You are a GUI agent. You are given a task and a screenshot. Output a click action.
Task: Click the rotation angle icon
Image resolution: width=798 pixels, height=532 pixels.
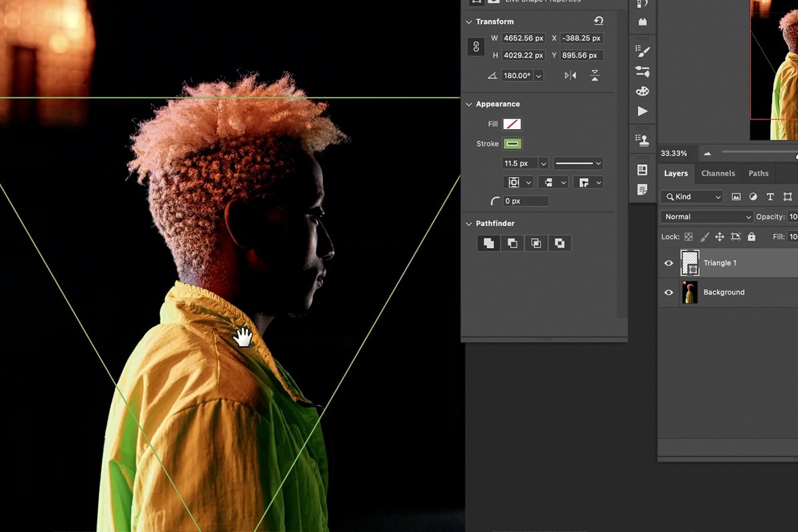pos(492,76)
